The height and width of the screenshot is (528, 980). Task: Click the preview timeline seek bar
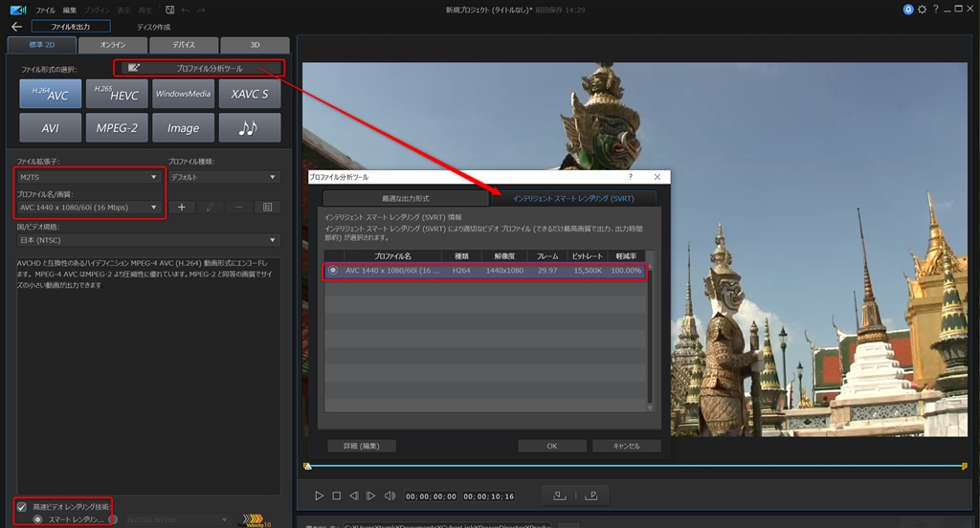pos(632,467)
